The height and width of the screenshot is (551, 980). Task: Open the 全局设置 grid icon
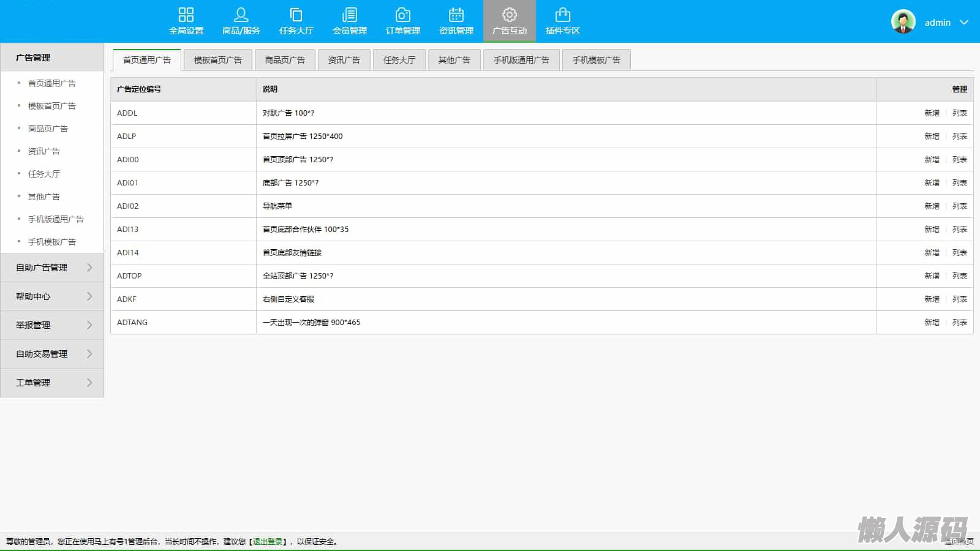(186, 15)
